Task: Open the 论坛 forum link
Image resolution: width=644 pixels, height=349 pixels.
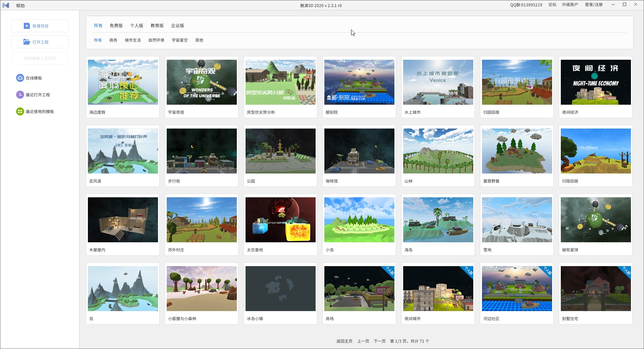Action: (552, 5)
